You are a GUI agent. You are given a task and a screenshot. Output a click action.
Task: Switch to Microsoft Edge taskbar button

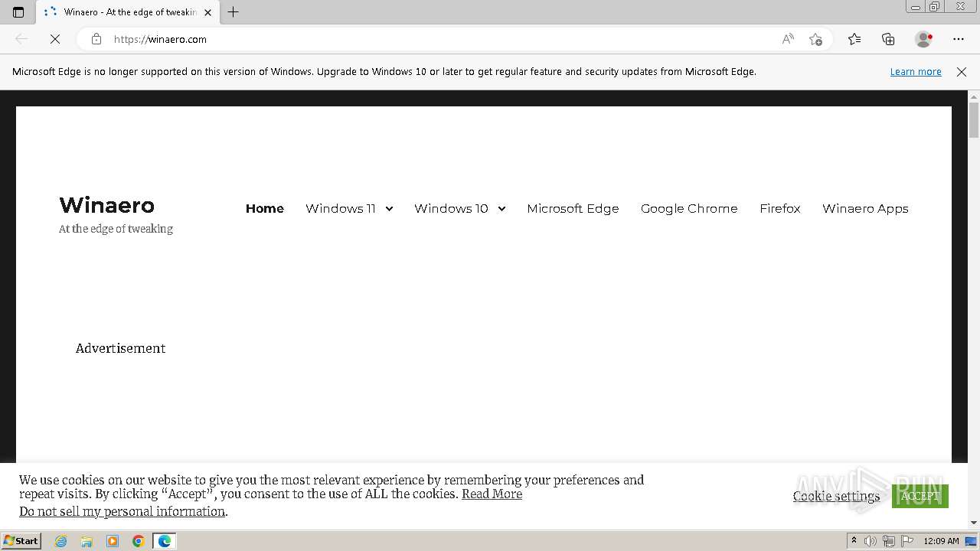(x=165, y=541)
